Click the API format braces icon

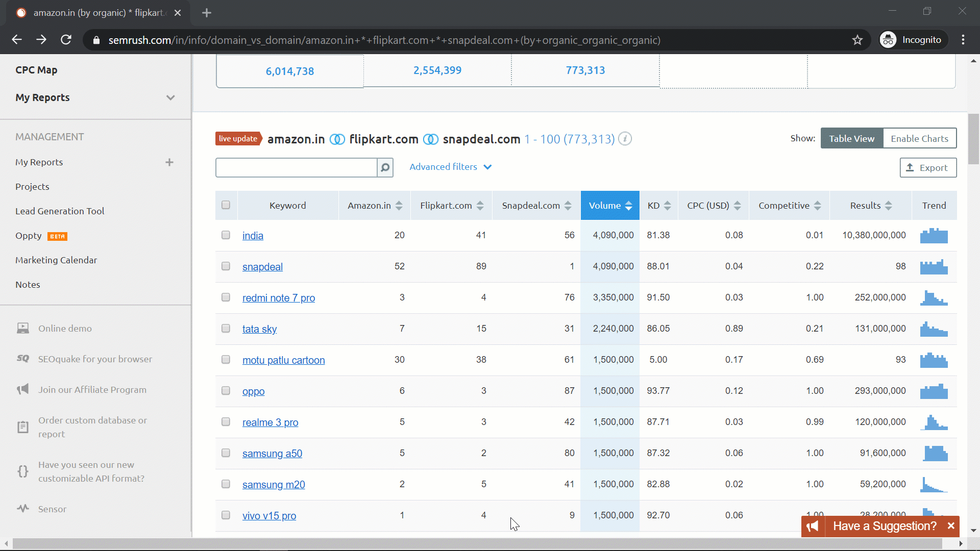(23, 471)
